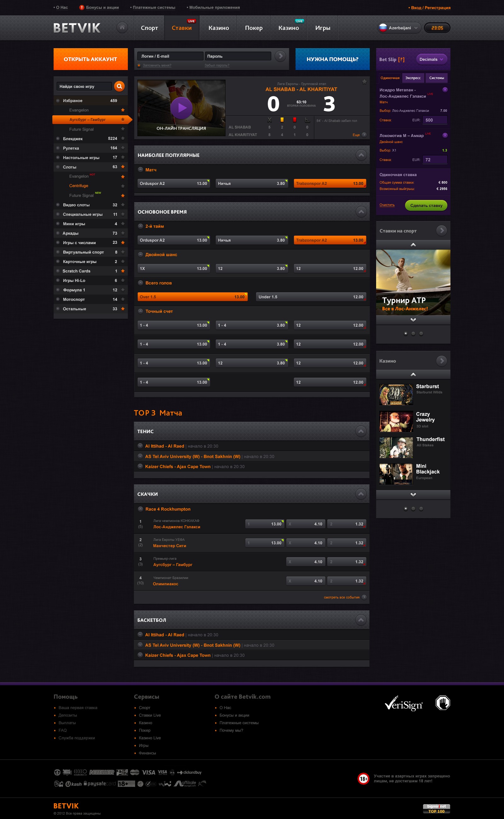Remove Локомотив М – Амкар bet
Viewport: 504px width, 819px height.
(x=445, y=135)
